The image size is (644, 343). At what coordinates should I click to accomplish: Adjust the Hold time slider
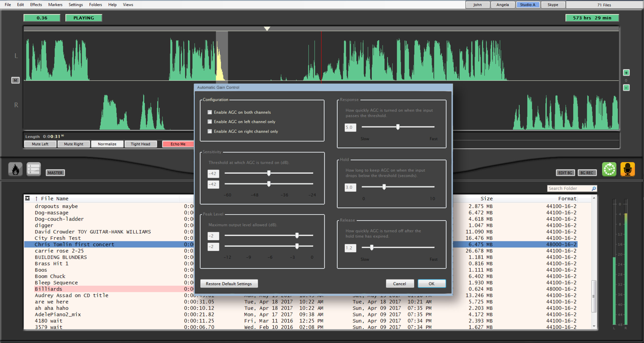(384, 187)
